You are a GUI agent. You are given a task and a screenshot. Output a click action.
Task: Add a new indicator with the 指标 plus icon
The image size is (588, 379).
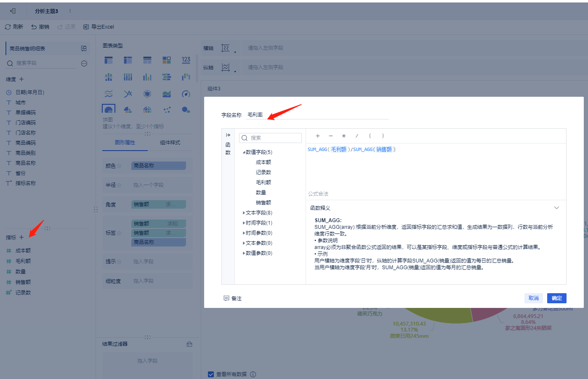(x=21, y=237)
